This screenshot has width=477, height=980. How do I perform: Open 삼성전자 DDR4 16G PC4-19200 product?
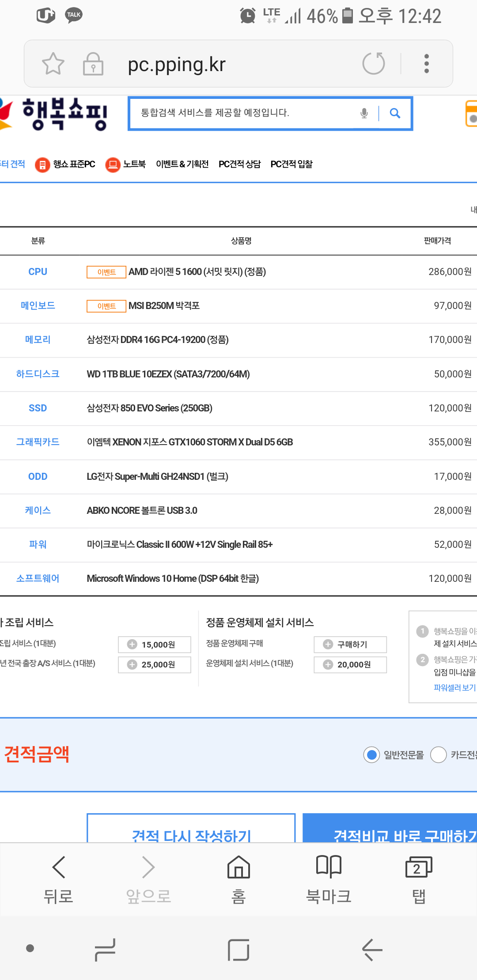[x=158, y=340]
